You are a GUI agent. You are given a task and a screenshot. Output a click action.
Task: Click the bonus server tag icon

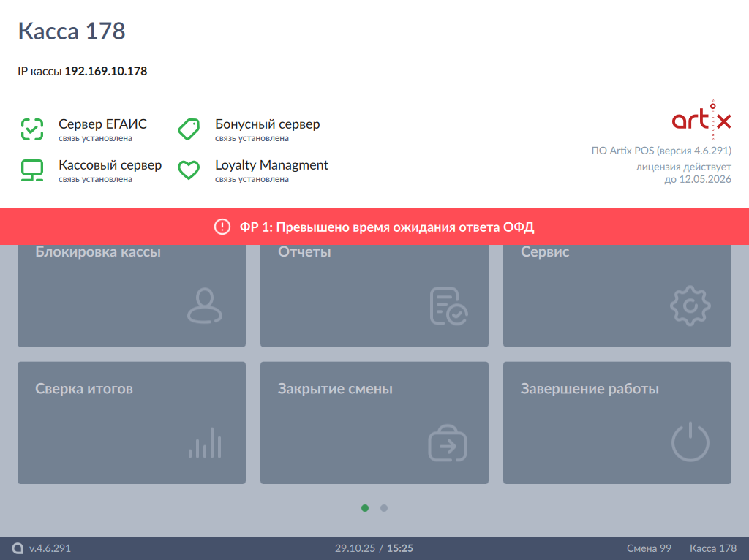tap(189, 129)
